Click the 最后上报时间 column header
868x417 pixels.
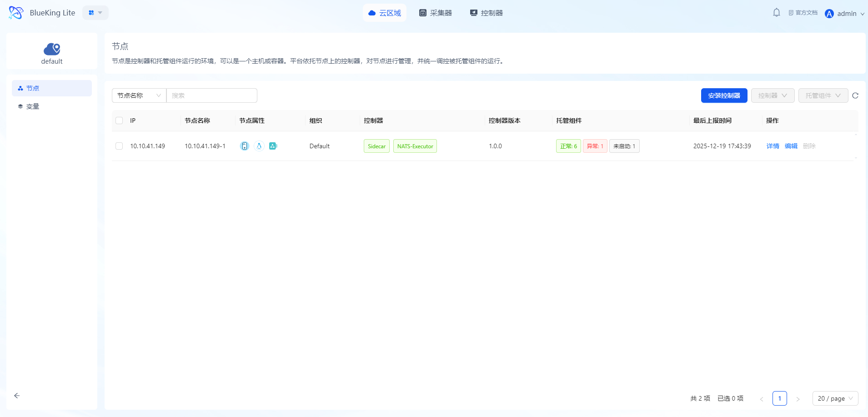click(712, 121)
